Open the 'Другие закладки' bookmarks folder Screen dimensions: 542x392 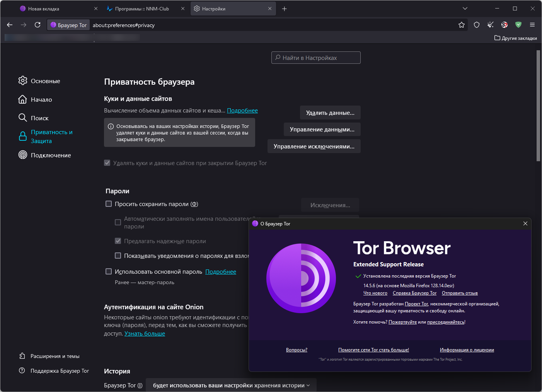click(x=516, y=38)
